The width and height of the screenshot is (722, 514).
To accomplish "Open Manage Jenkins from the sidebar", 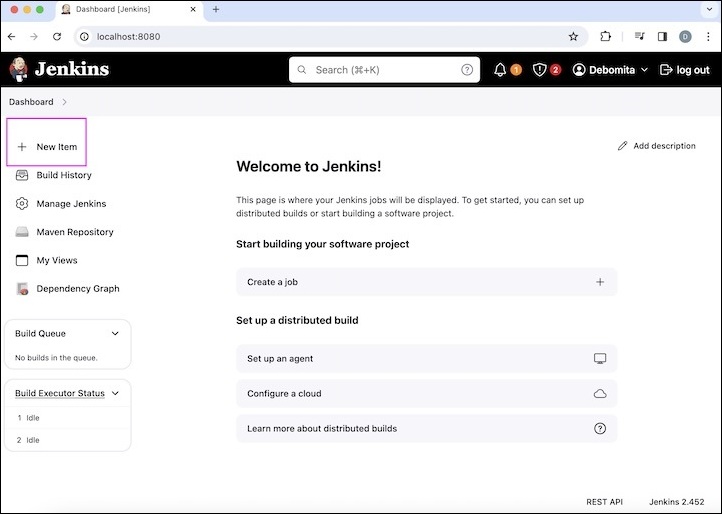I will tap(71, 204).
